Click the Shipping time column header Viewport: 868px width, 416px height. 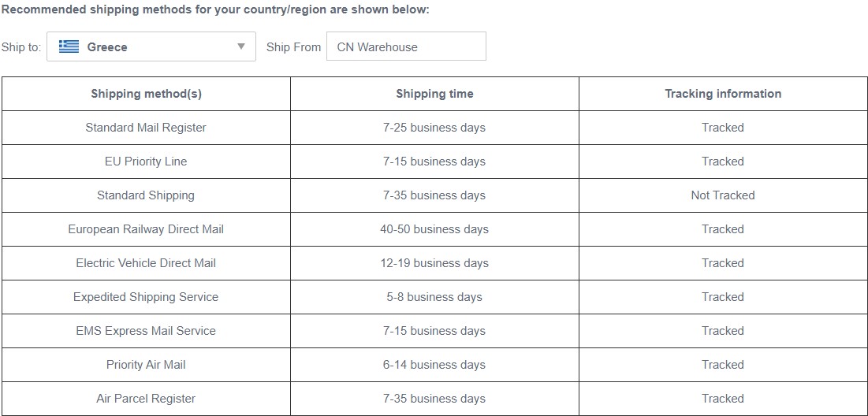tap(434, 94)
